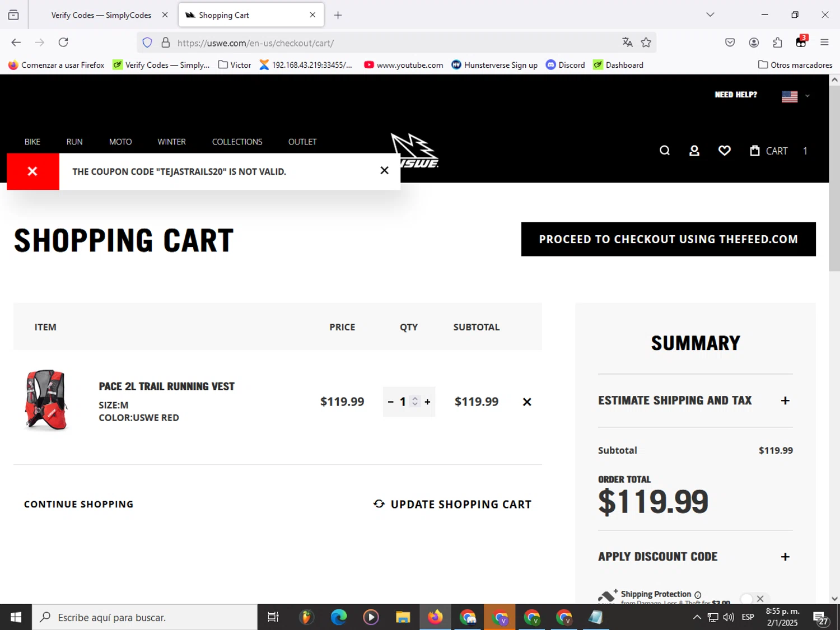Viewport: 840px width, 630px height.
Task: Open File Explorer from taskbar
Action: pyautogui.click(x=403, y=617)
